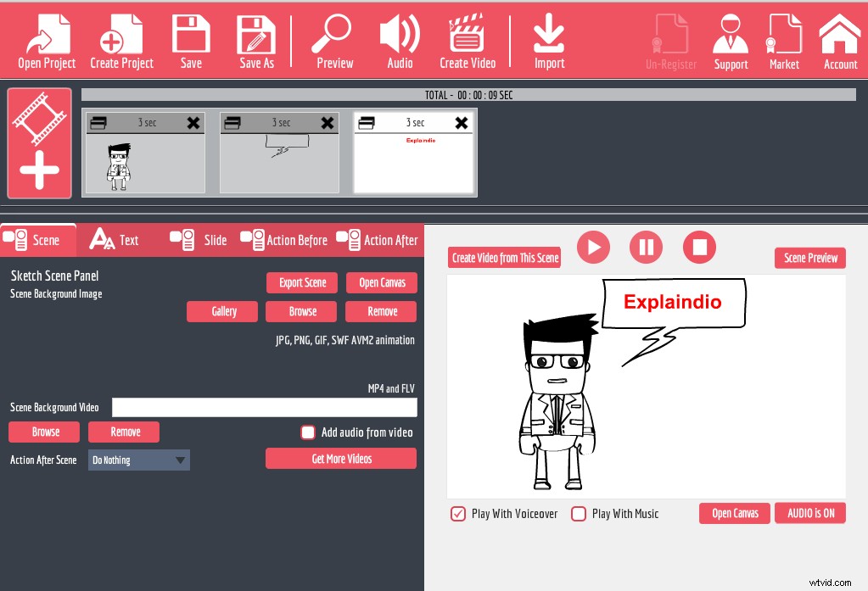This screenshot has height=591, width=868.
Task: Click Get More Videos
Action: point(341,458)
